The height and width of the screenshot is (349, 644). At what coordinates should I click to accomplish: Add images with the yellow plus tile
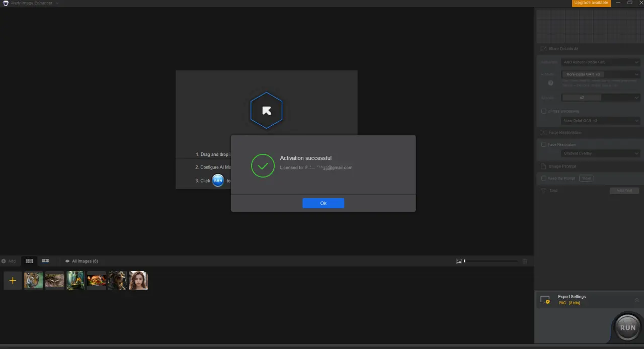[13, 281]
